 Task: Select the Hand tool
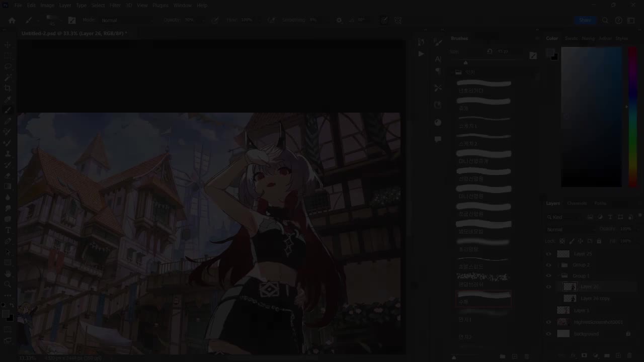(8, 274)
